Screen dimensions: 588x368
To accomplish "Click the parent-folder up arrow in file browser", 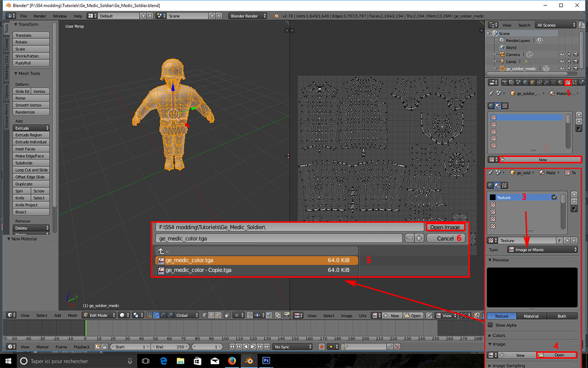I will tap(161, 251).
